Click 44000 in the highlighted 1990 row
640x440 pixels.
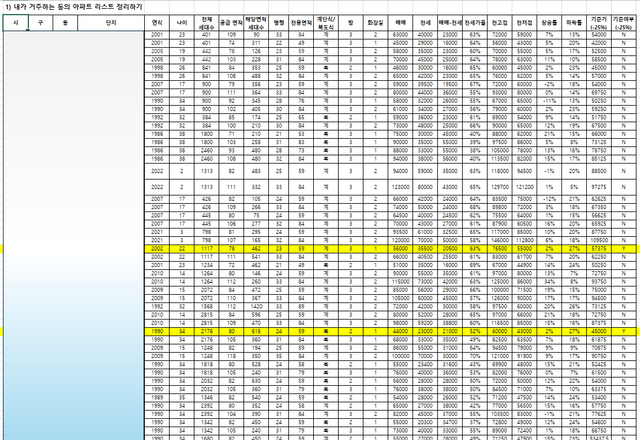400,331
